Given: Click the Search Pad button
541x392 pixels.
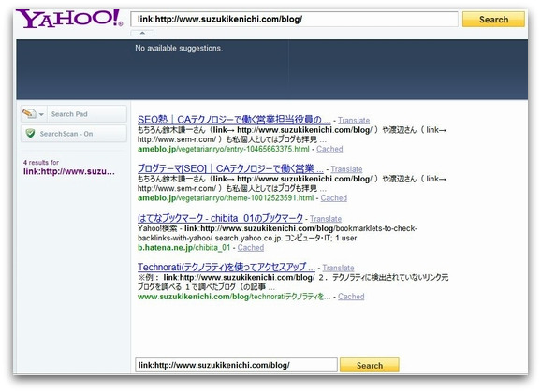Looking at the screenshot, I should point(74,114).
